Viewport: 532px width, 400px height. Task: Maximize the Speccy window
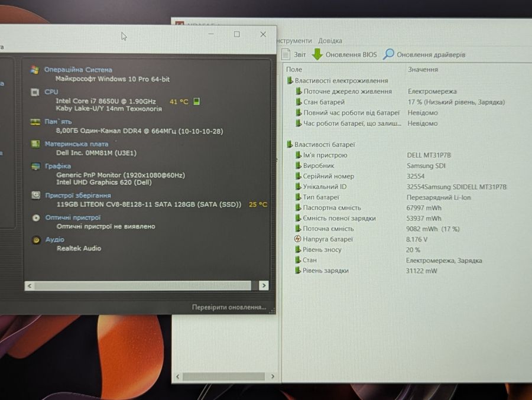click(x=237, y=34)
